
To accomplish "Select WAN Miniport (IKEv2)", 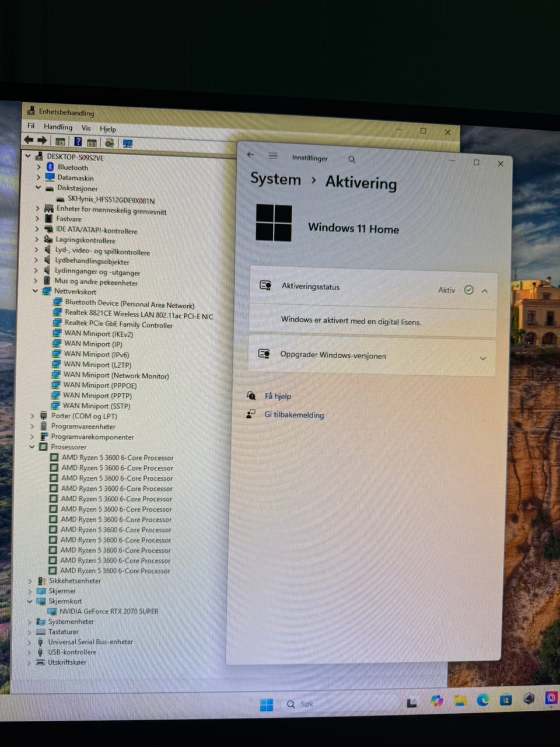I will coord(99,334).
